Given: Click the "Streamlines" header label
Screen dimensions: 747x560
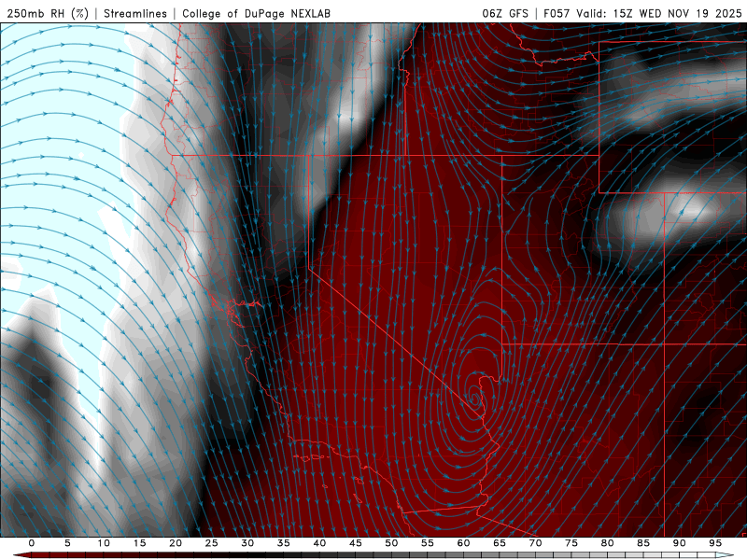Looking at the screenshot, I should pos(135,13).
